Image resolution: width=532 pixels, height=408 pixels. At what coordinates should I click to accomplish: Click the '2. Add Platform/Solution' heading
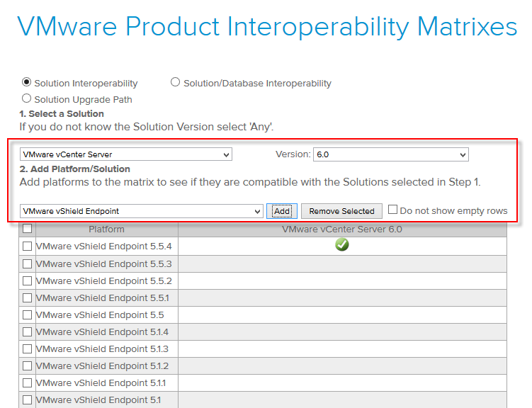pyautogui.click(x=74, y=169)
